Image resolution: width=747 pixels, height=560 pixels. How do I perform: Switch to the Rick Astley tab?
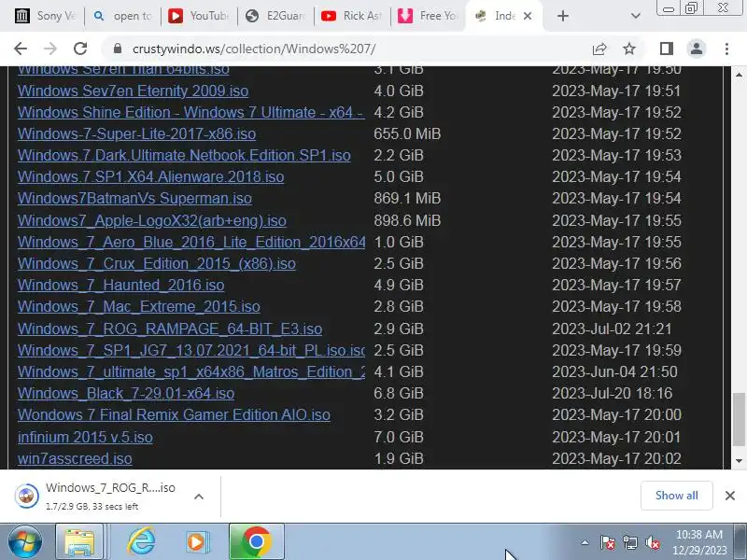click(x=352, y=16)
